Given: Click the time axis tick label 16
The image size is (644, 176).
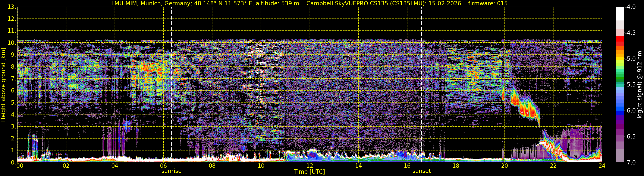Looking at the screenshot, I should [407, 166].
